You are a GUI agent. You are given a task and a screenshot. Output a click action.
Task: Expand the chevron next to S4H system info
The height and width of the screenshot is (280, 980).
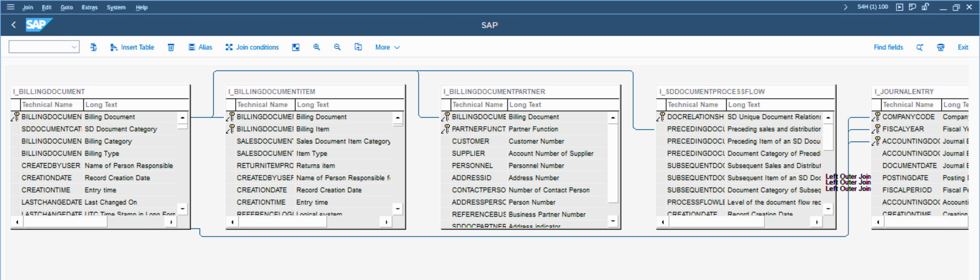pyautogui.click(x=845, y=7)
